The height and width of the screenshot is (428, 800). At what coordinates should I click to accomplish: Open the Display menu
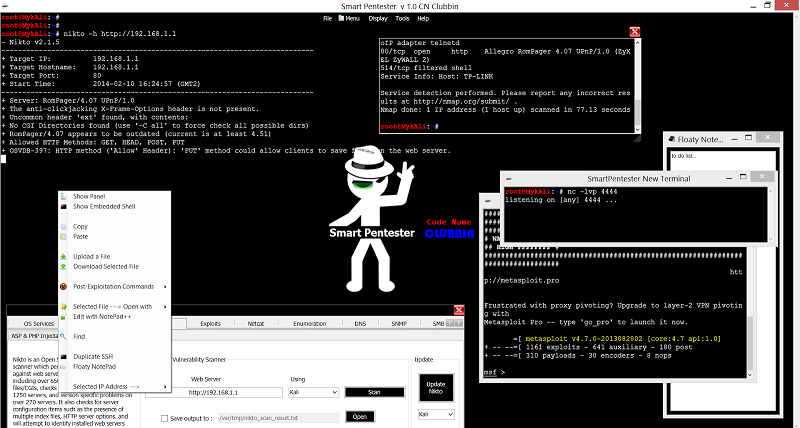[x=378, y=18]
